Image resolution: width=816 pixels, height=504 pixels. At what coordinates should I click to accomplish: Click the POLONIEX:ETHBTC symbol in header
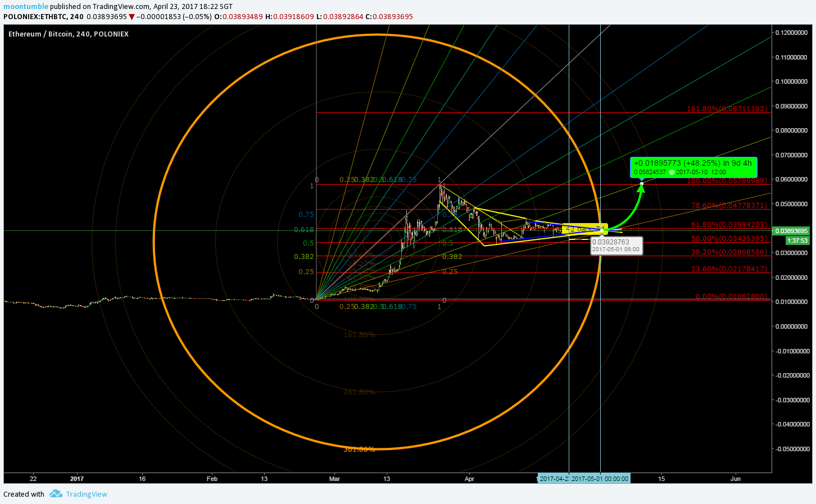point(43,17)
